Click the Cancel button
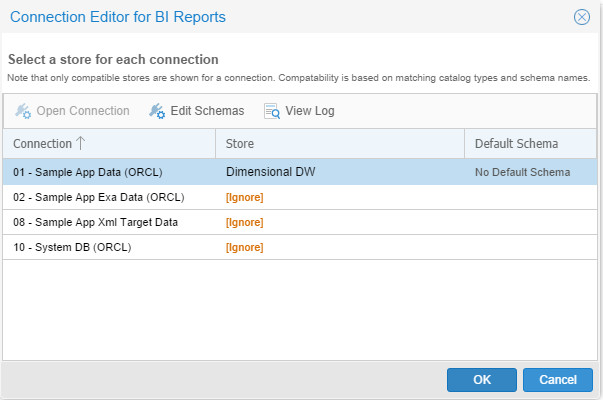Viewport: 603px width, 400px height. tap(558, 380)
